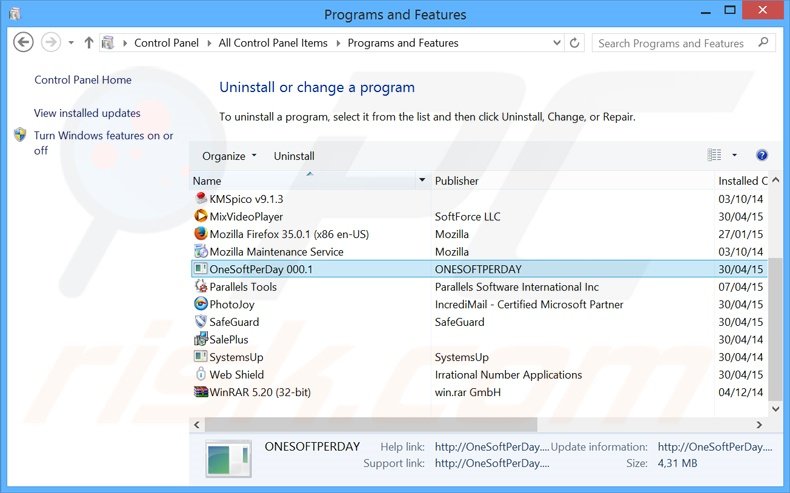The height and width of the screenshot is (493, 790).
Task: Click the Control Panel breadcrumb
Action: pos(166,43)
